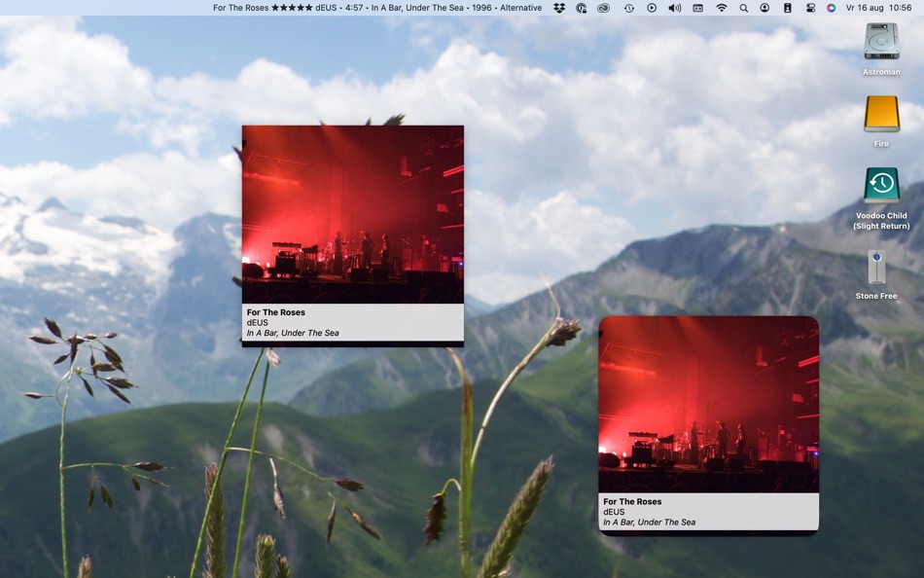Open the Wi-Fi status menu
Screen dimensions: 924x578
pos(720,7)
